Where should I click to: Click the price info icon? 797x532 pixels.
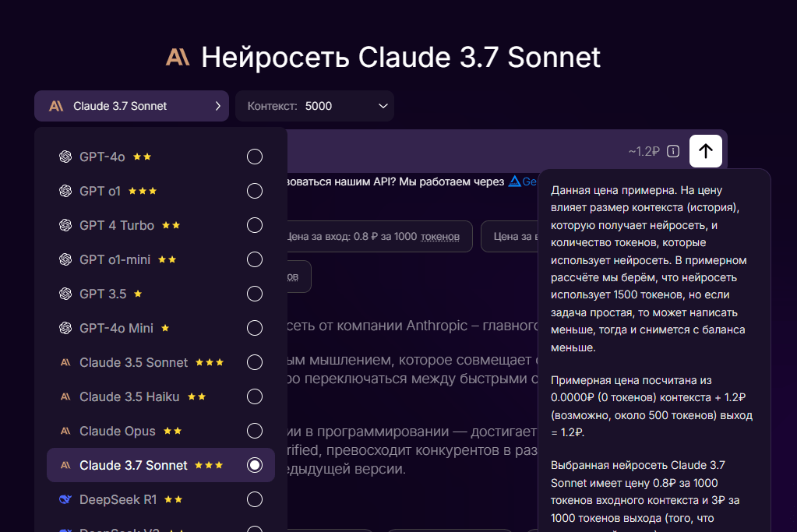click(x=674, y=151)
